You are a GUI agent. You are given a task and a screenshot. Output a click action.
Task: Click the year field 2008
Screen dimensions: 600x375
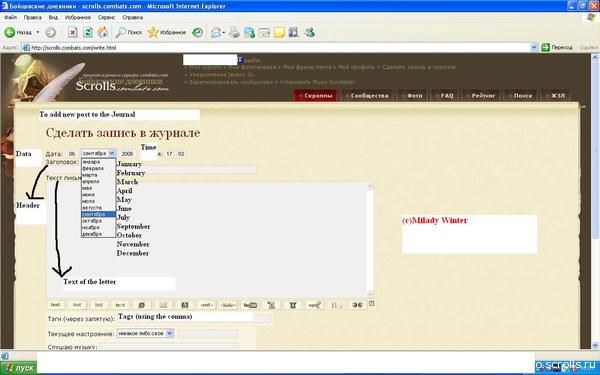pyautogui.click(x=127, y=154)
